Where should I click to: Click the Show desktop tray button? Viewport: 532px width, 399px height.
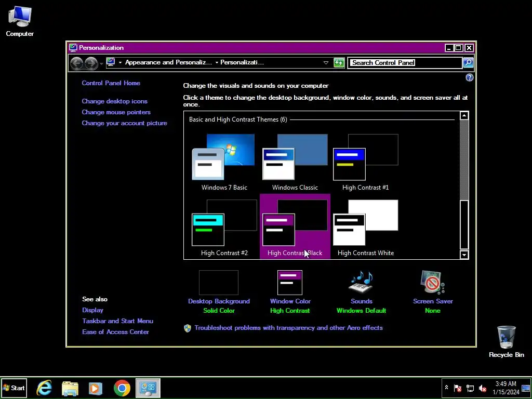[x=526, y=388]
